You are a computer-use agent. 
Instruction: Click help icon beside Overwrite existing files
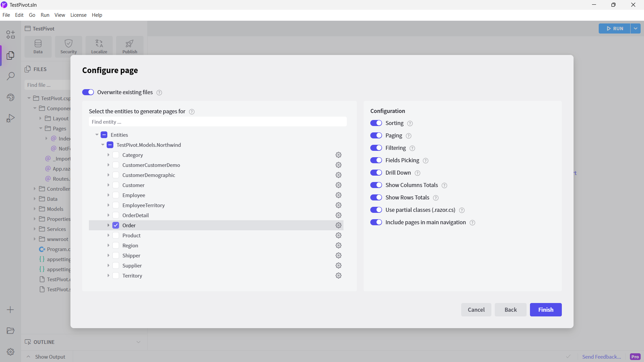pos(159,93)
